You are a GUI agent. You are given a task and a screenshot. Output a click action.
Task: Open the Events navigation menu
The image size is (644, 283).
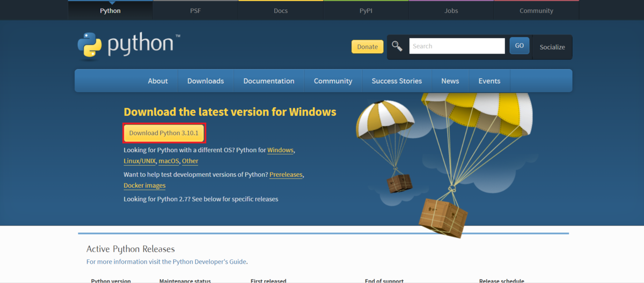click(x=489, y=81)
